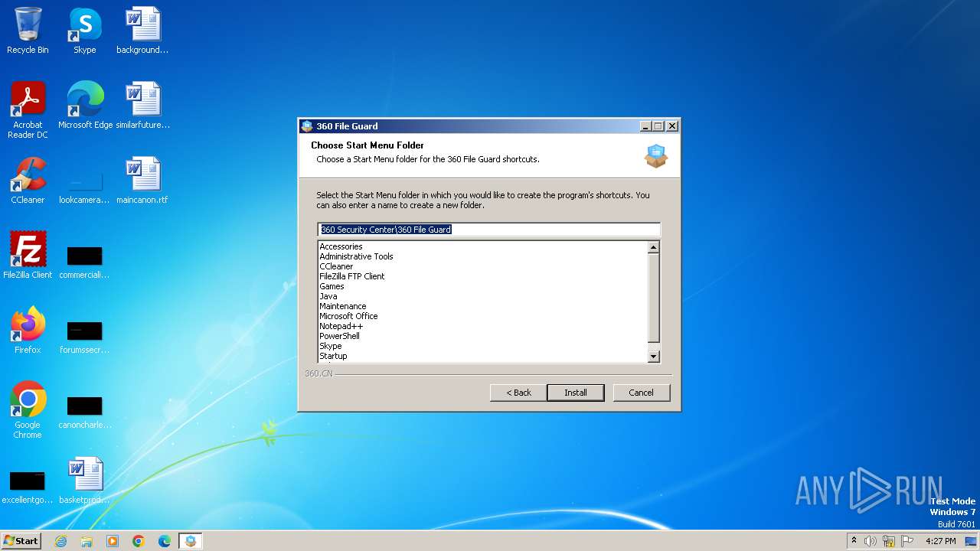Select the similarfuture Word document icon
Screen dimensions: 980x551
coord(142,106)
